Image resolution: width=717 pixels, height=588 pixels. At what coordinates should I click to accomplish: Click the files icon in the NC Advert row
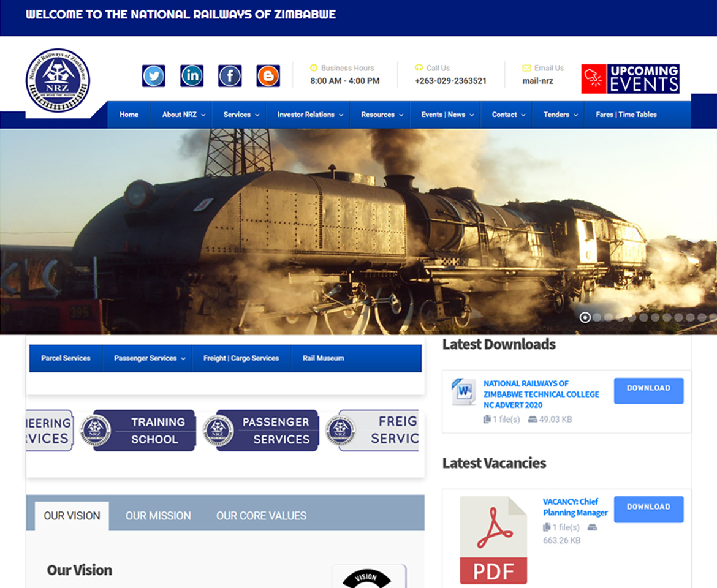(x=487, y=420)
